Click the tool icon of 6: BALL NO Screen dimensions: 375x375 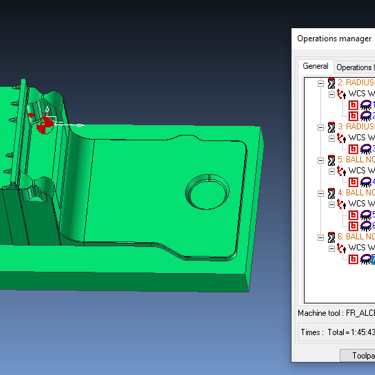pos(331,237)
